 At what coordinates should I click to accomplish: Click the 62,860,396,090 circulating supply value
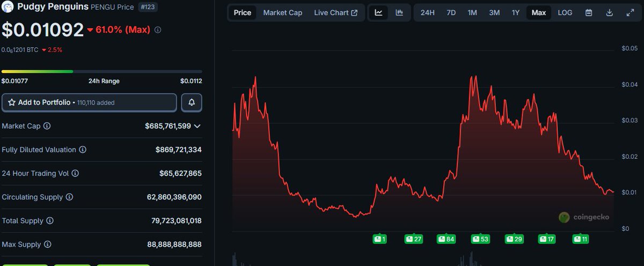[x=174, y=197]
